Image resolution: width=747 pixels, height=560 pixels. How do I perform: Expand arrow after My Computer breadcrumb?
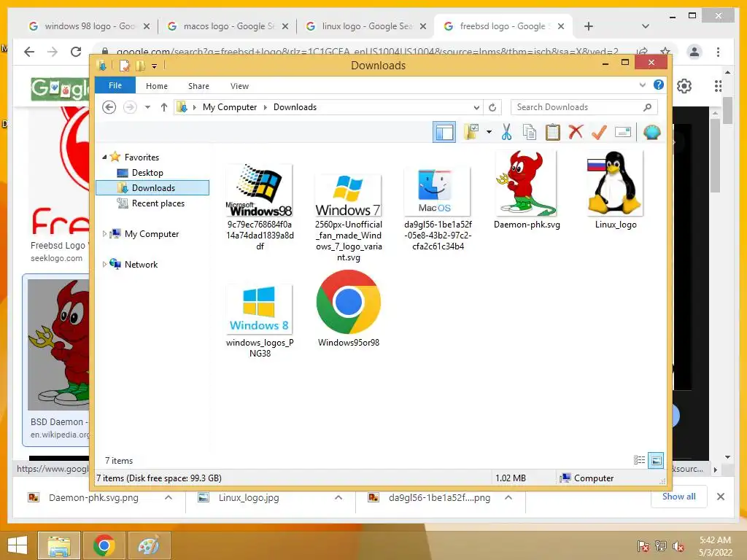(266, 107)
